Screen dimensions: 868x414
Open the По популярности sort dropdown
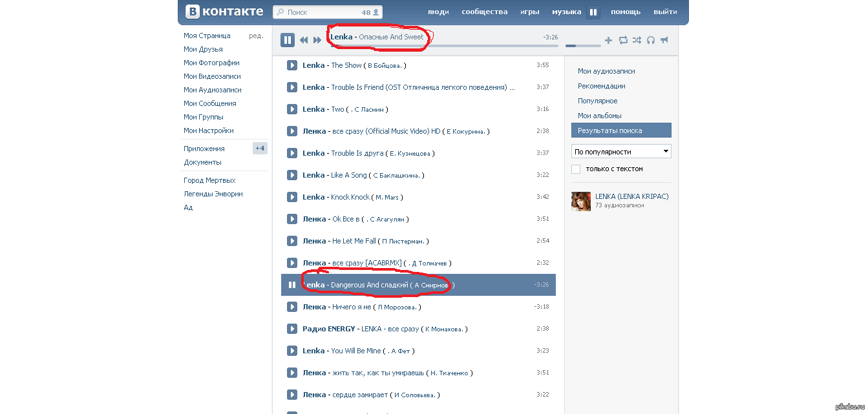click(x=621, y=152)
